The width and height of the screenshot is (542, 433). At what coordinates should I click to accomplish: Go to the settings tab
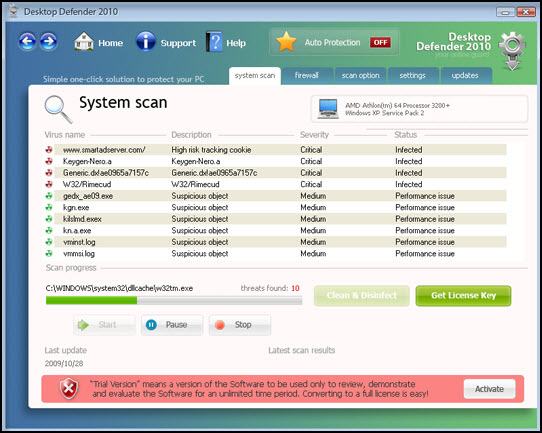pos(413,76)
